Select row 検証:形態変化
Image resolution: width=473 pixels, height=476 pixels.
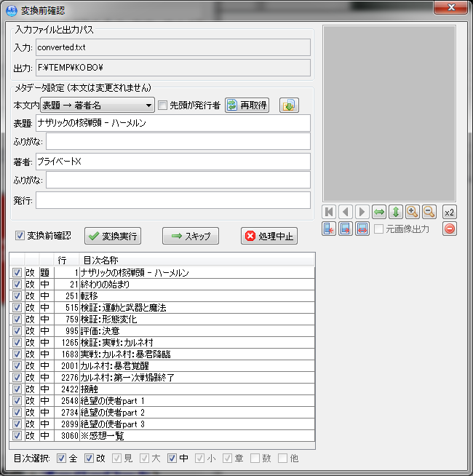[x=162, y=319]
